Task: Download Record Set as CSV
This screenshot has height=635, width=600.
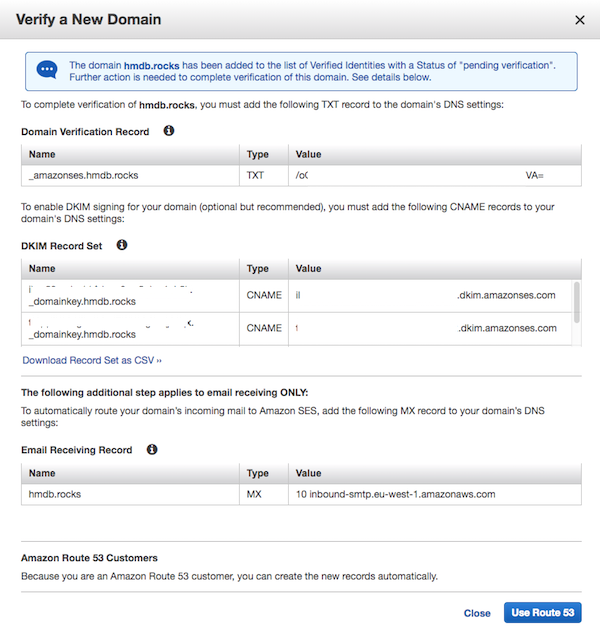Action: (x=91, y=360)
